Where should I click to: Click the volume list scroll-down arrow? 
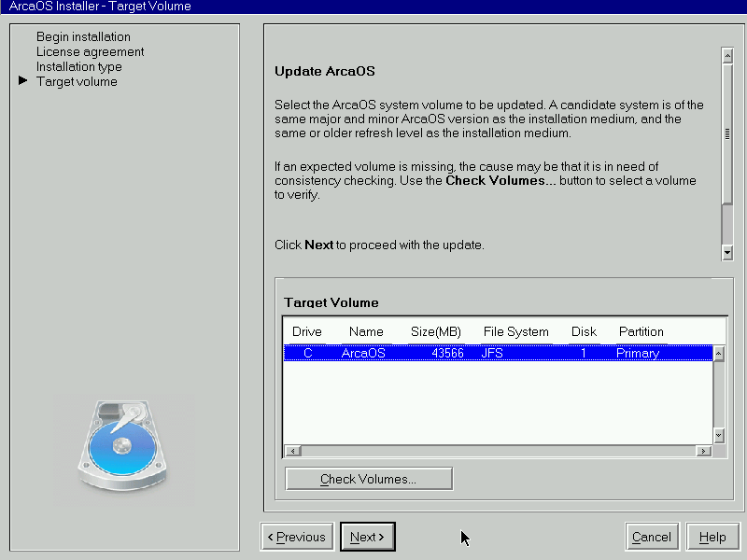[x=718, y=435]
